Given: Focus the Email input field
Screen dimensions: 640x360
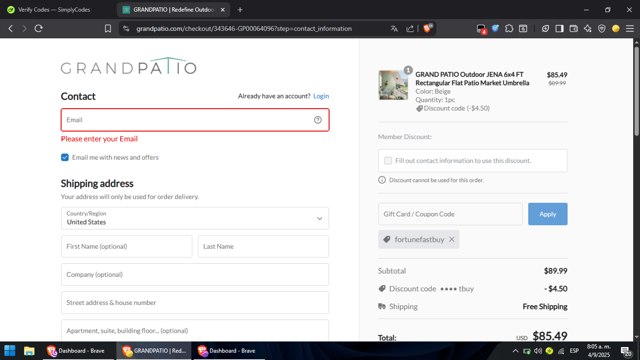Looking at the screenshot, I should tap(195, 120).
